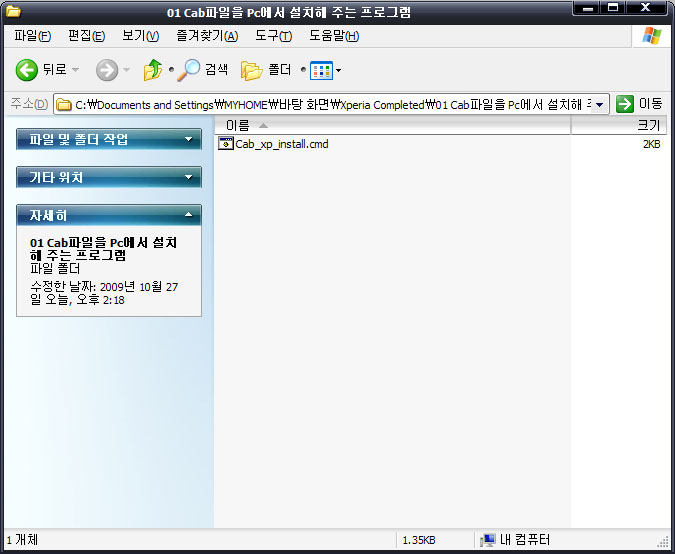
Task: Expand the 기타 위치 panel
Action: click(x=189, y=178)
